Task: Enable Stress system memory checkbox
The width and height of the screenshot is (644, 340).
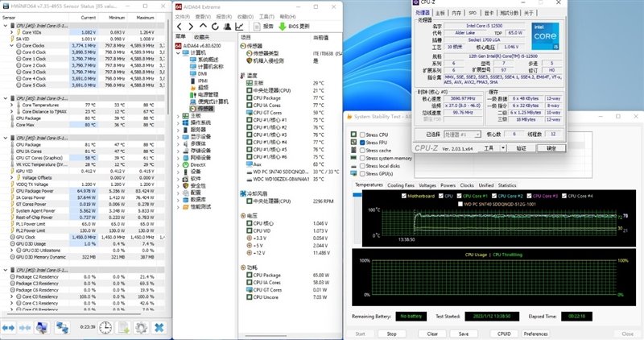Action: [362, 158]
